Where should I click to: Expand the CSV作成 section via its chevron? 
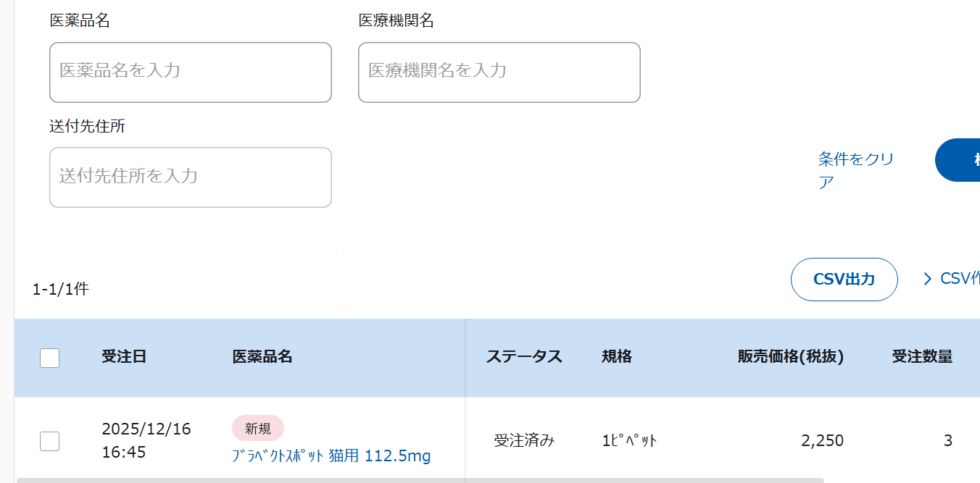(929, 277)
